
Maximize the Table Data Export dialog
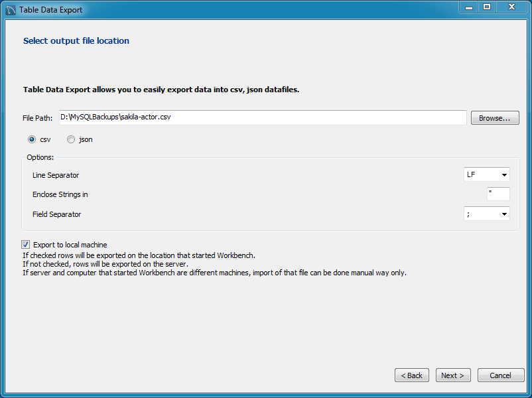pos(487,7)
